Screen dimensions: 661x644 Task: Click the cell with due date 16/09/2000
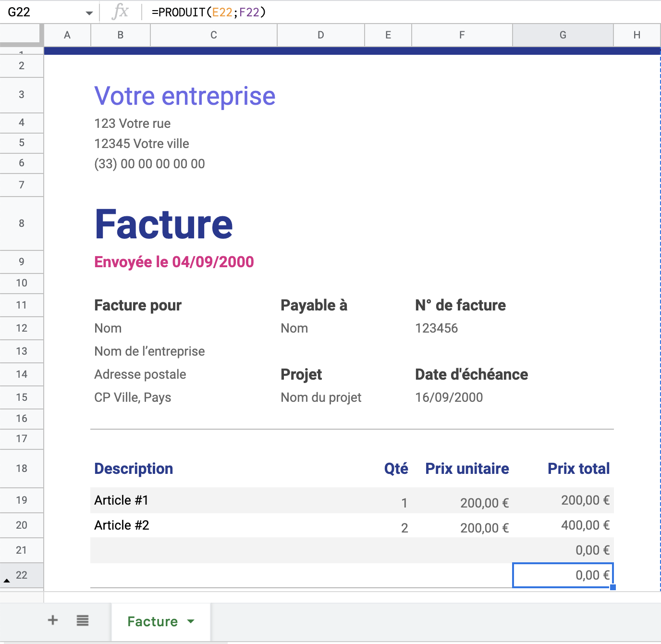point(449,397)
